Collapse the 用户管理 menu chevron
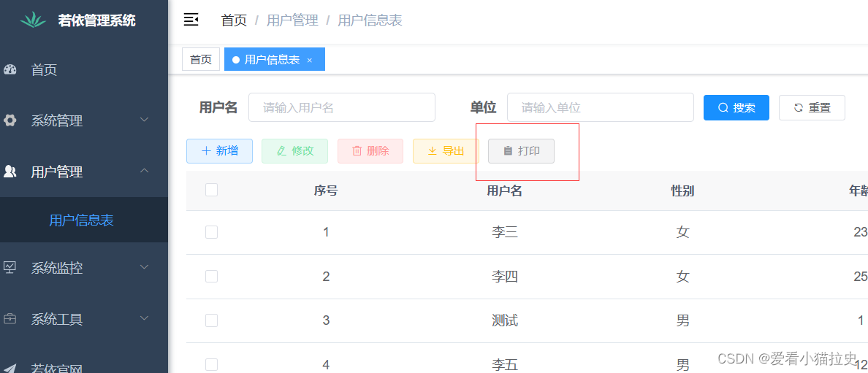 (x=145, y=171)
